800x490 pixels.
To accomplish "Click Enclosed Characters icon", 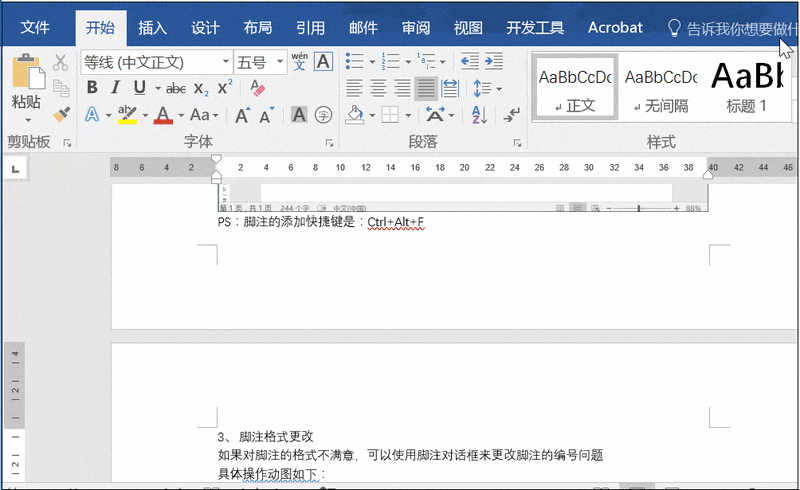I will (x=323, y=115).
